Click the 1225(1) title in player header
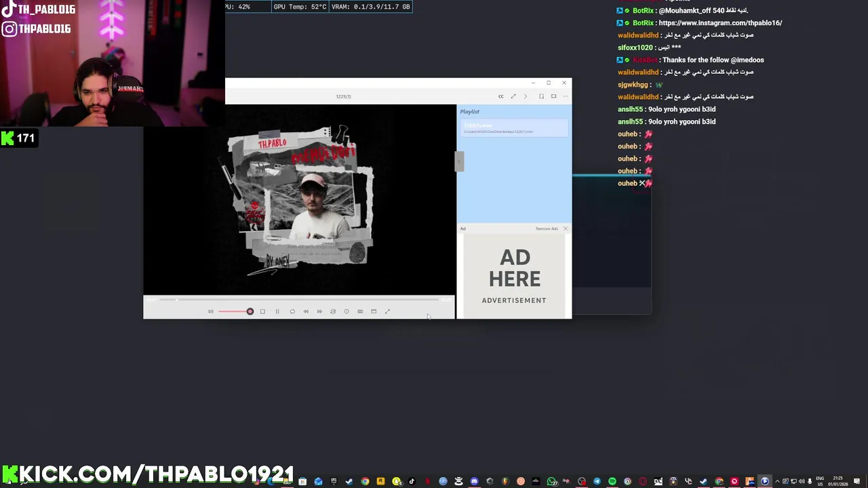The width and height of the screenshot is (868, 488). pos(344,97)
